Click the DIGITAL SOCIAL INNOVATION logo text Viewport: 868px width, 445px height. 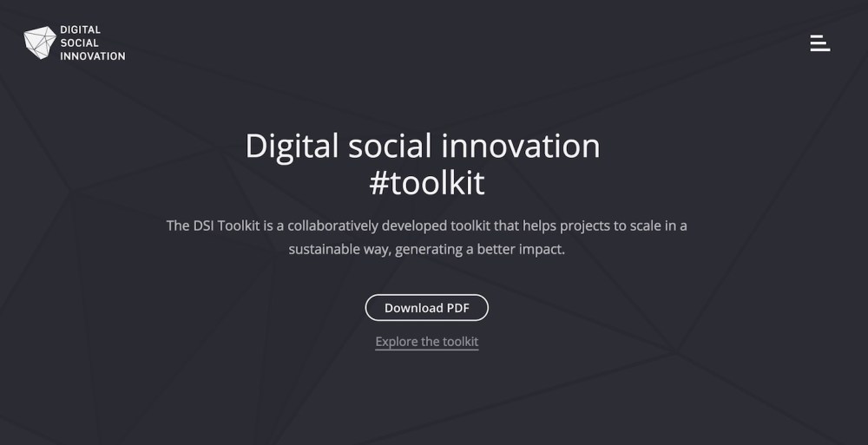[x=92, y=43]
